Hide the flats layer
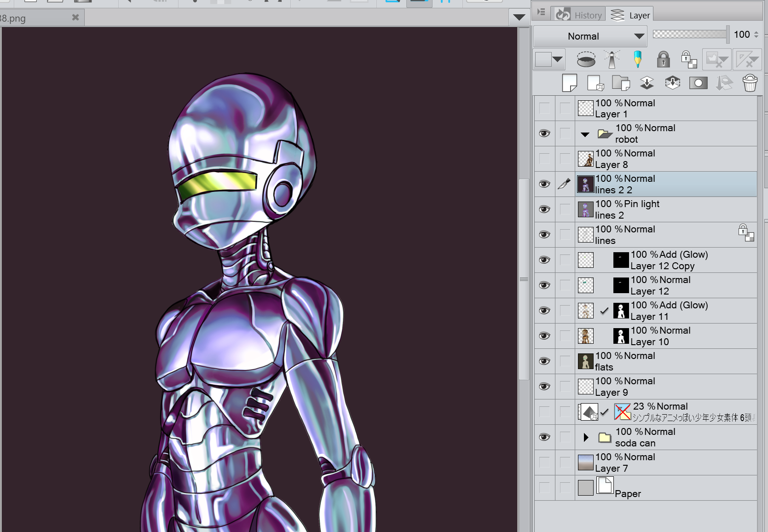This screenshot has height=532, width=768. [544, 361]
